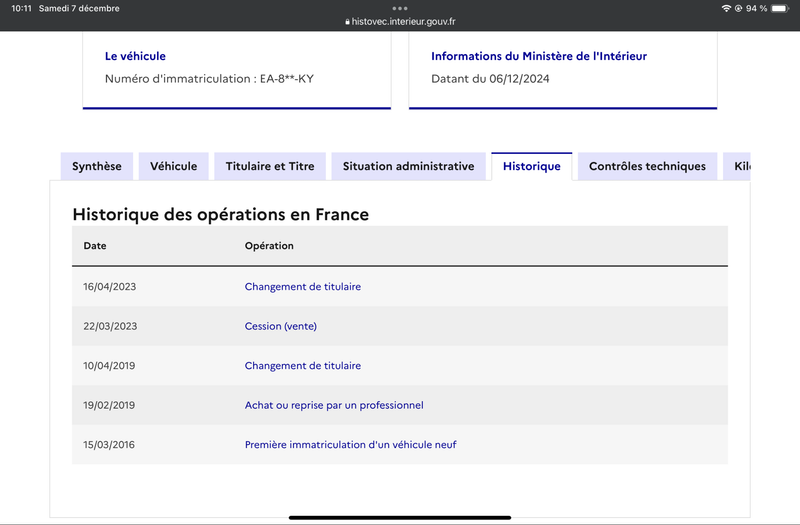The width and height of the screenshot is (800, 525).
Task: Tap the three-dots multitasking icon
Action: [x=399, y=8]
